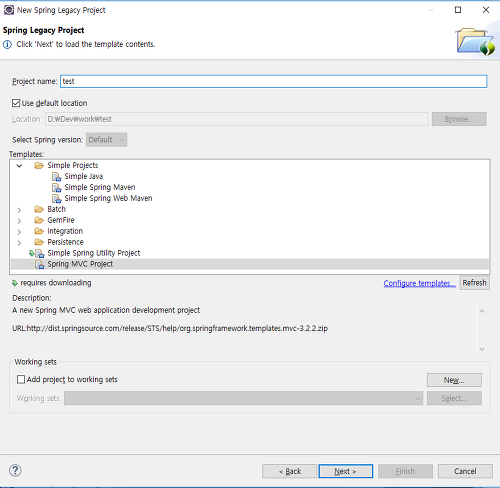Click the Batch label text
The height and width of the screenshot is (488, 500).
point(57,209)
